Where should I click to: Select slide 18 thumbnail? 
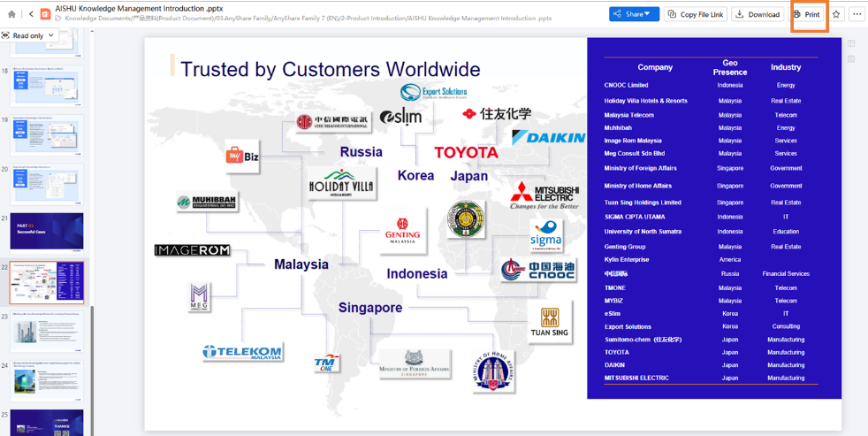click(47, 86)
